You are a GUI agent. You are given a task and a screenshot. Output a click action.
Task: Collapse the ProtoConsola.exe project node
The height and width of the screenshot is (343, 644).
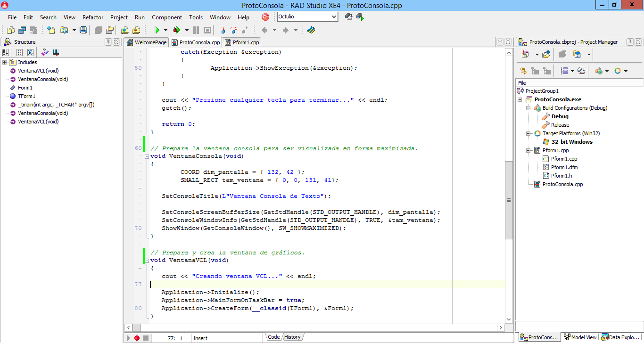pos(520,99)
